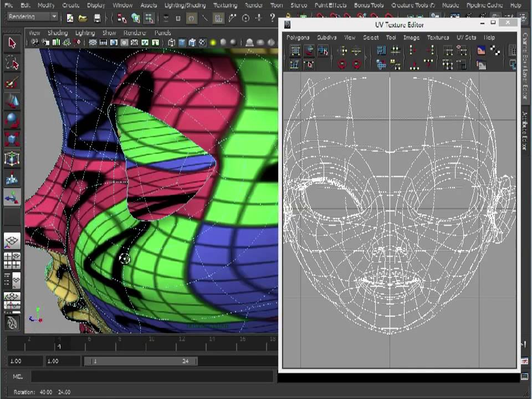This screenshot has width=532, height=399.
Task: Open the Attribute Editor side tab
Action: 525,131
